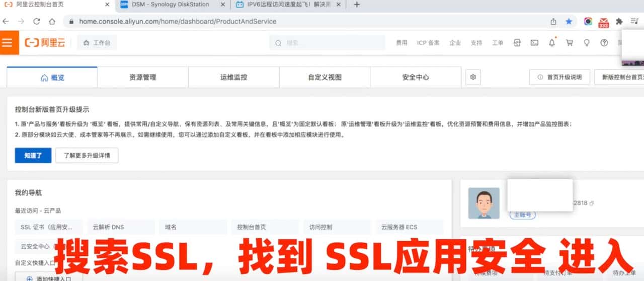
Task: Open the 费用 menu
Action: (x=401, y=43)
